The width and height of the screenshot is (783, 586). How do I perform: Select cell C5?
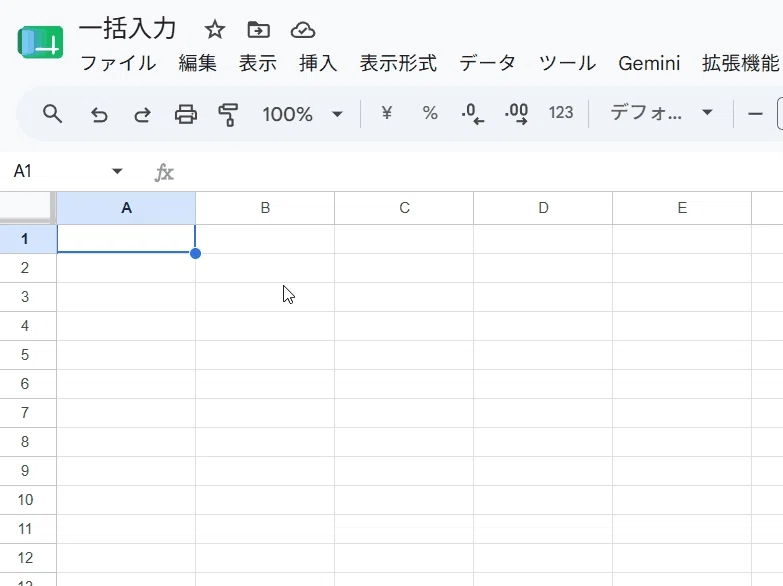click(404, 355)
